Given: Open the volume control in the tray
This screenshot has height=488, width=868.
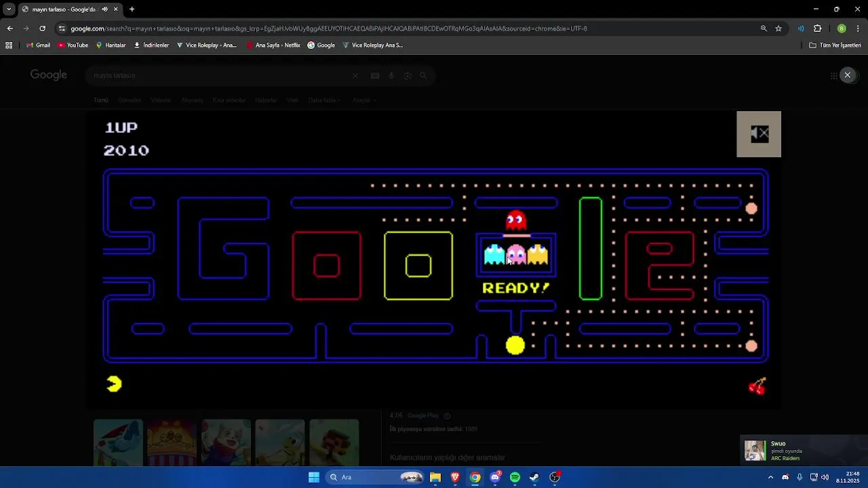Looking at the screenshot, I should [825, 477].
